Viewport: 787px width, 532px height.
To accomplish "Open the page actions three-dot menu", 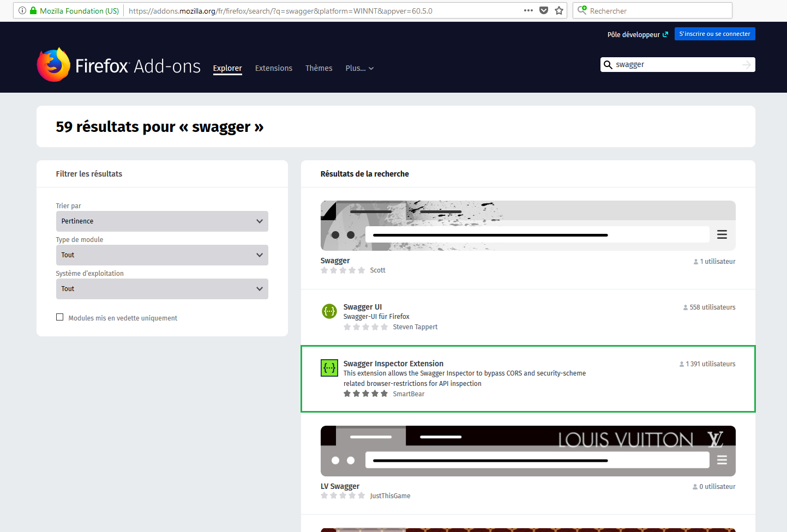I will (x=528, y=10).
